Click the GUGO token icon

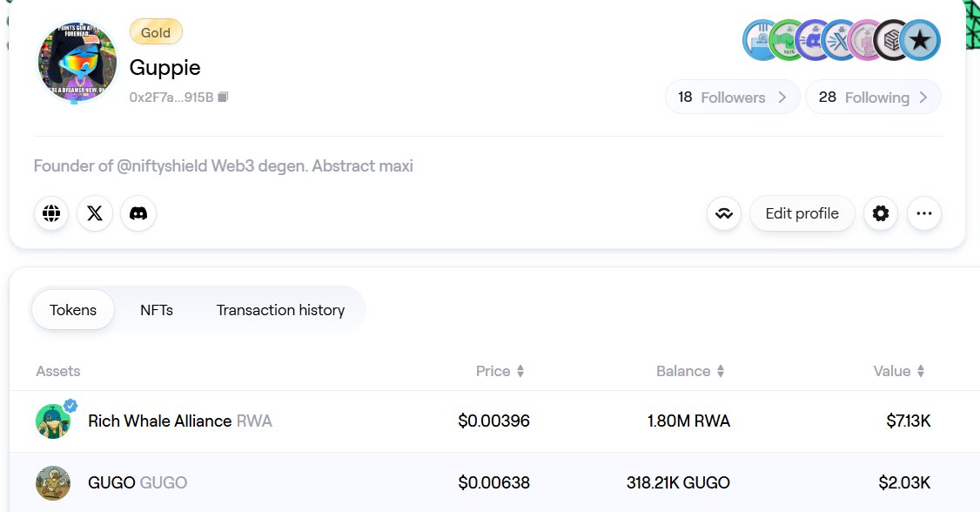(x=53, y=482)
